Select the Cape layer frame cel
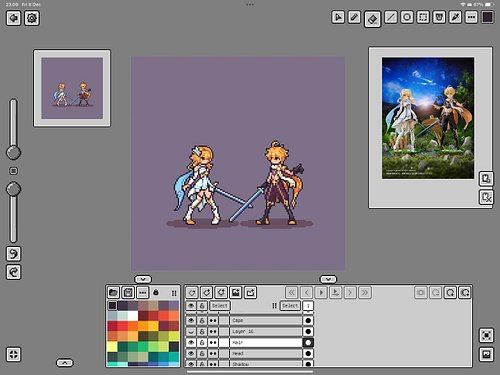Image resolution: width=500 pixels, height=375 pixels. 308,320
